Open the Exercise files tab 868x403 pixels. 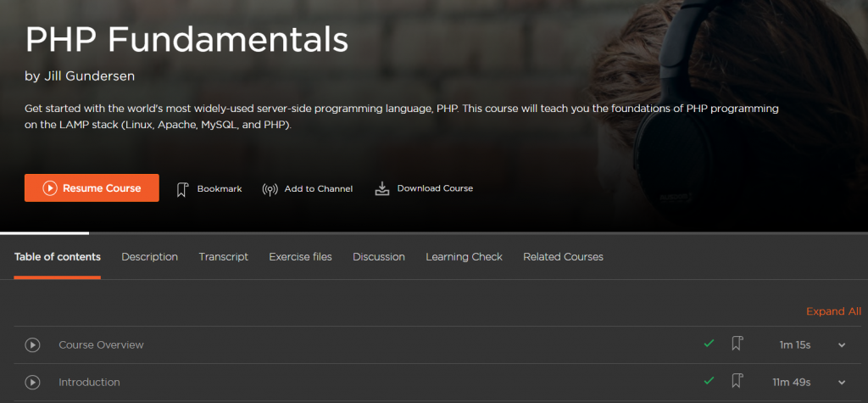(x=301, y=257)
